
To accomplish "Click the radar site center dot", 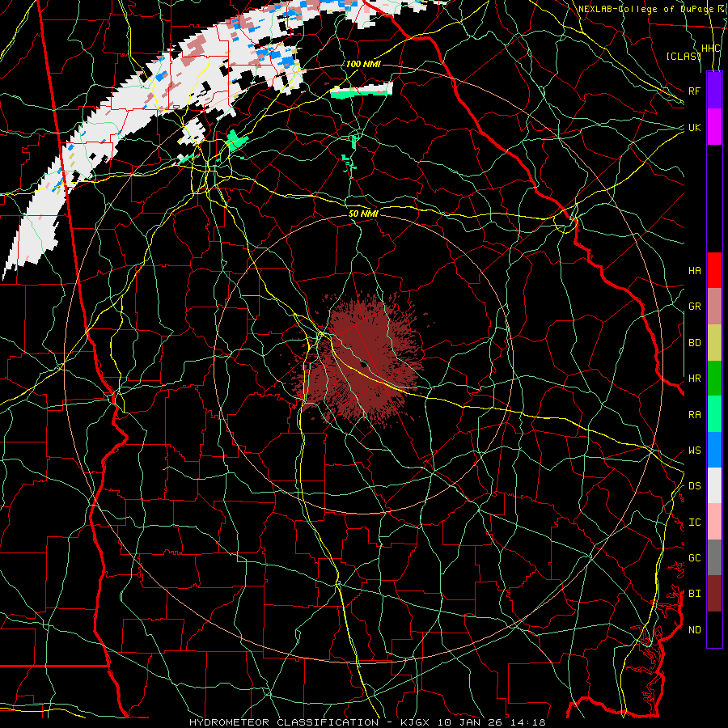I will point(364,364).
